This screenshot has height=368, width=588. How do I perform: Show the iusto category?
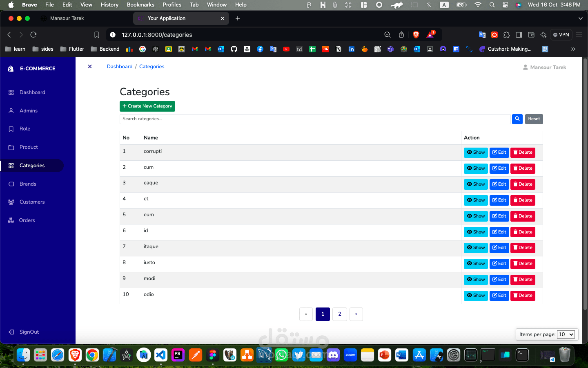point(476,264)
